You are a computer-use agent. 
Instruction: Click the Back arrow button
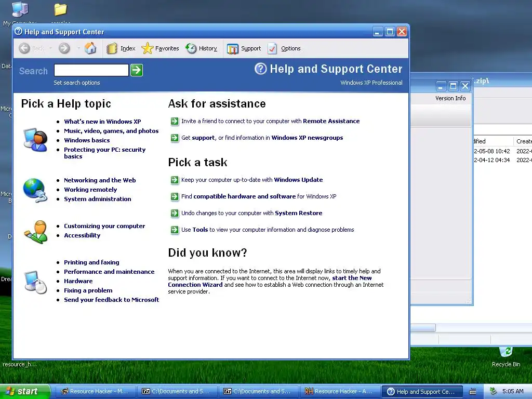point(24,48)
